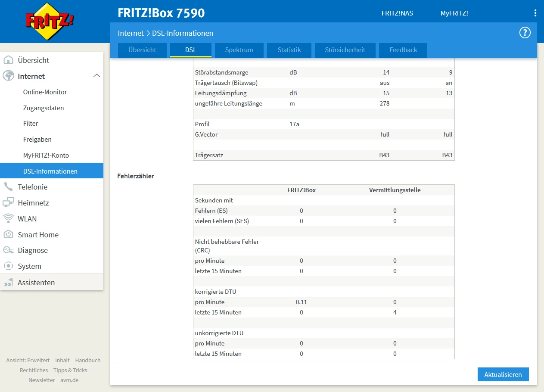Click the WLAN wifi icon
This screenshot has width=544, height=392.
[x=8, y=218]
